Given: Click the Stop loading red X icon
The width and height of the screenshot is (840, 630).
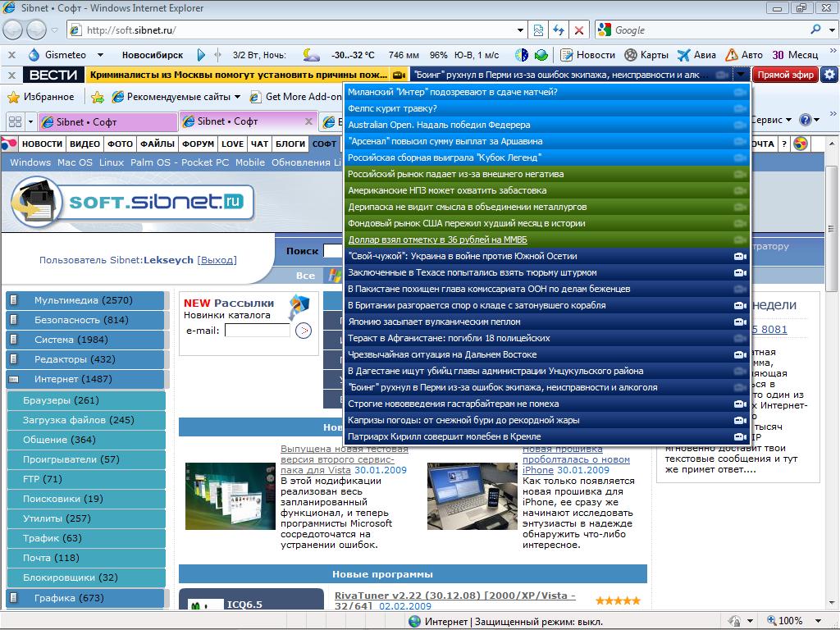Looking at the screenshot, I should pyautogui.click(x=579, y=30).
